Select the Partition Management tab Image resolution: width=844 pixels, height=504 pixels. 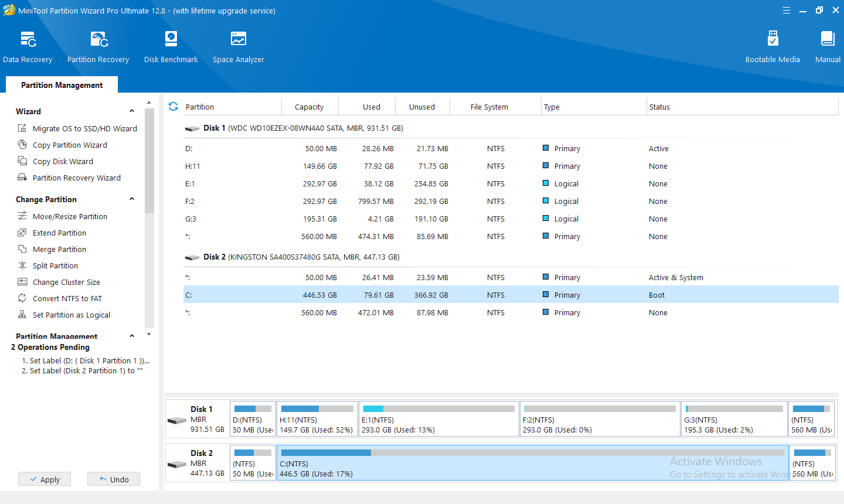pos(62,85)
